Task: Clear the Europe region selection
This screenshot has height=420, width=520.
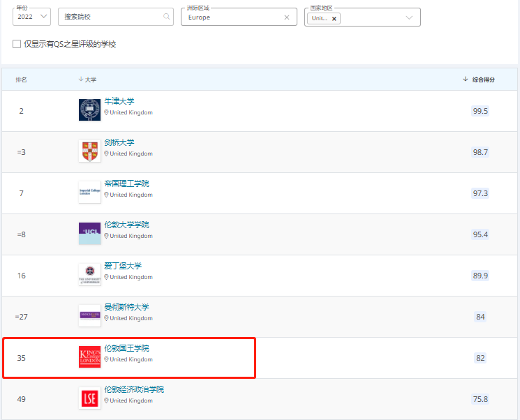Action: tap(287, 17)
